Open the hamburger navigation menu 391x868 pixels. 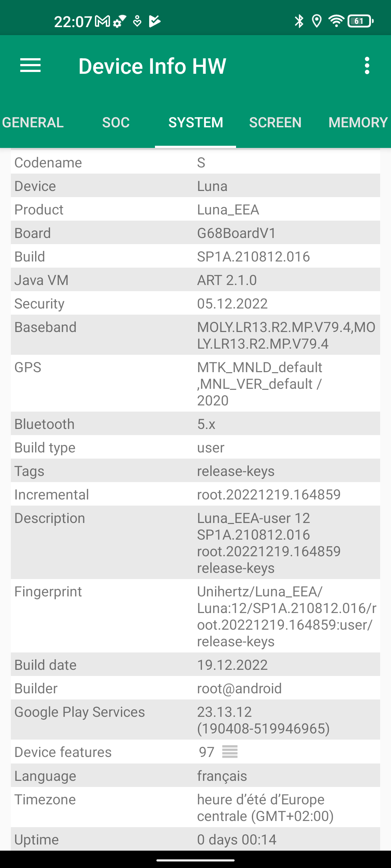[30, 65]
